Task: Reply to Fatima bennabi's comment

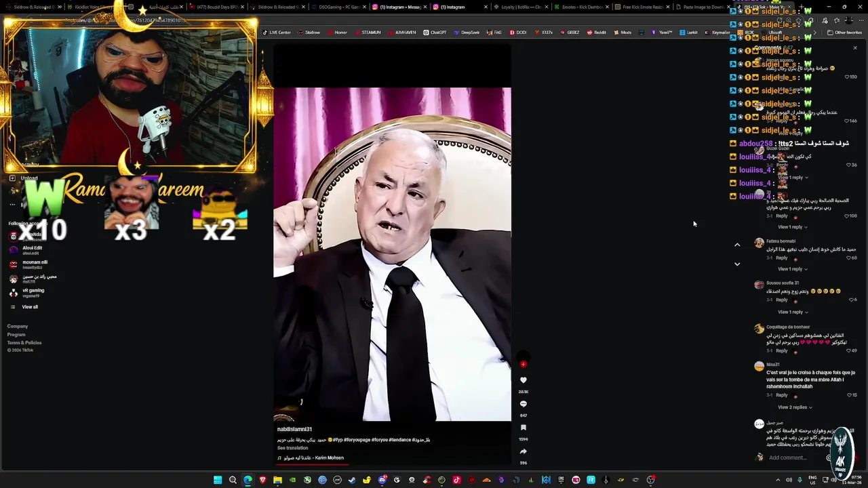Action: click(782, 258)
